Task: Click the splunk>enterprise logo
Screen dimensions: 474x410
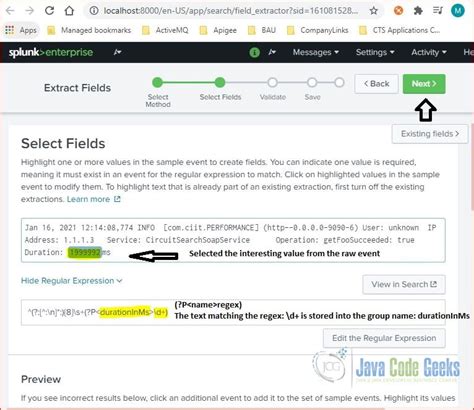Action: point(51,52)
